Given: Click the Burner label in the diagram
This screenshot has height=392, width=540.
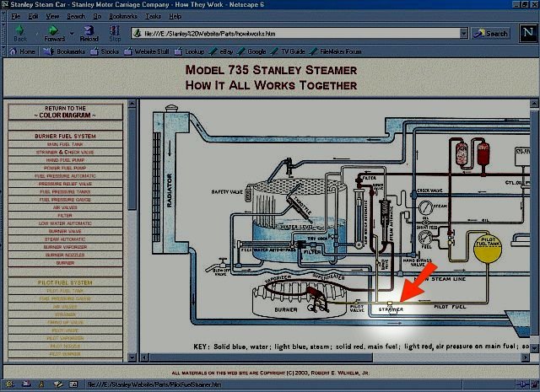Looking at the screenshot, I should 286,309.
